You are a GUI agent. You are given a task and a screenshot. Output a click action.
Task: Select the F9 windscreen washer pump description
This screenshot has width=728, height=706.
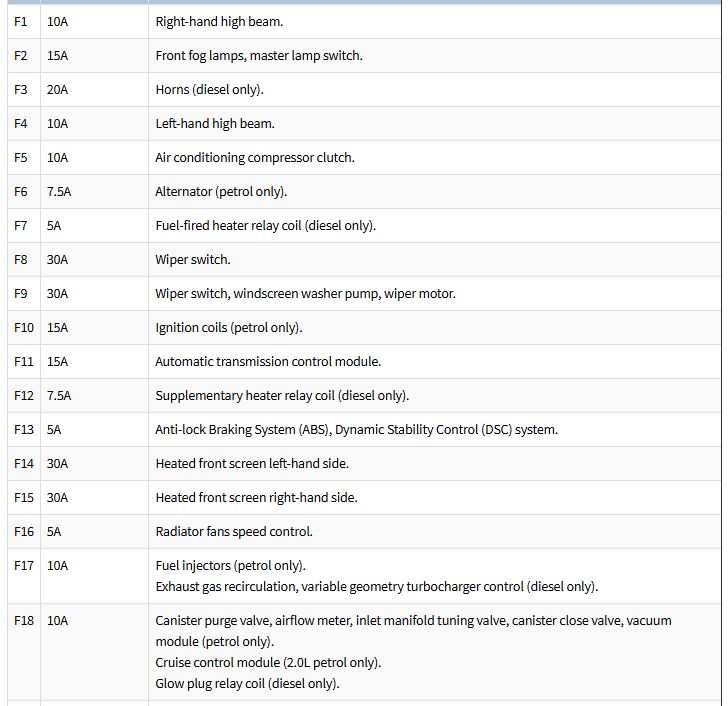(305, 293)
